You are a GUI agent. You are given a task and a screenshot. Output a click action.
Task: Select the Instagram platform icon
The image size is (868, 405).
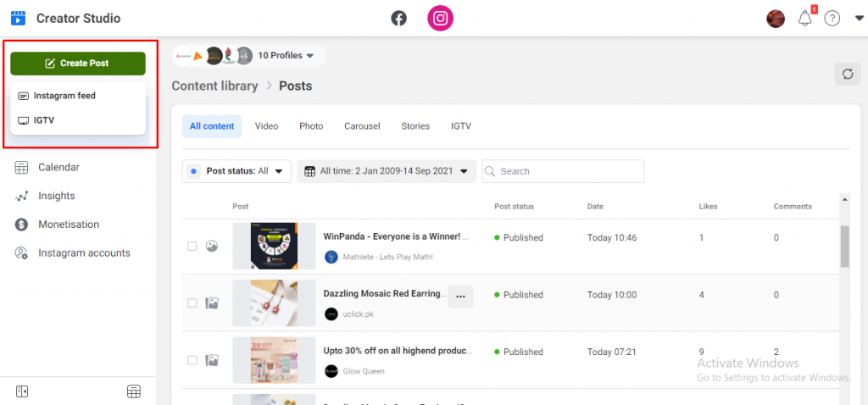point(440,19)
